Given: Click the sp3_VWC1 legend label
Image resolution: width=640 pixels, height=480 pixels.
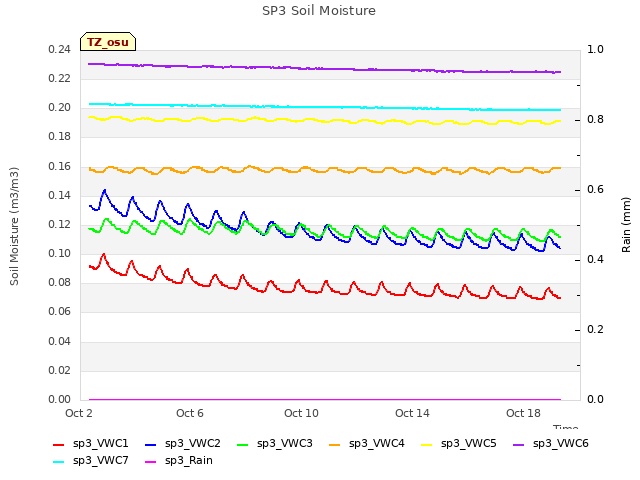Looking at the screenshot, I should point(100,443).
